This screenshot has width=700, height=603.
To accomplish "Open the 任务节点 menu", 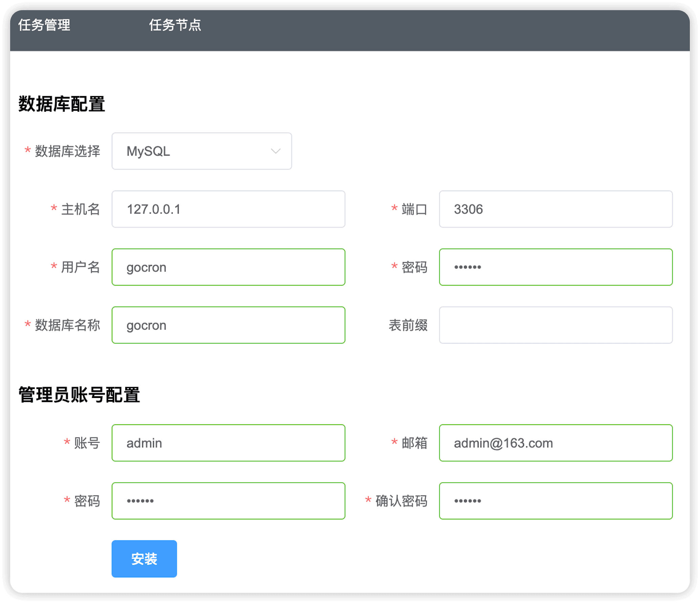I will coord(175,25).
